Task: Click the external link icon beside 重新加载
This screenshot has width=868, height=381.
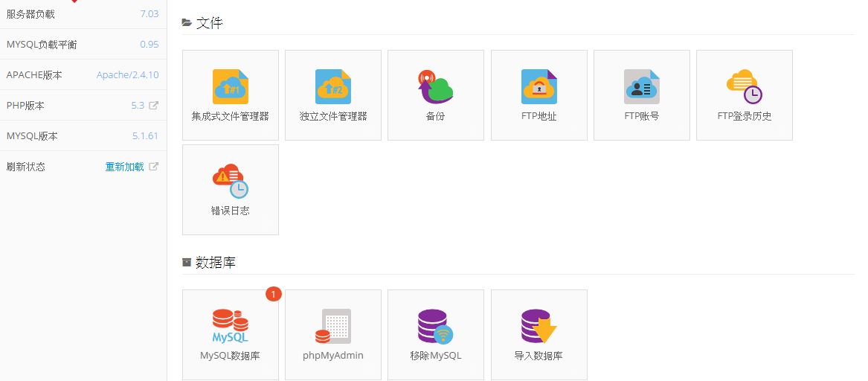Action: [154, 166]
